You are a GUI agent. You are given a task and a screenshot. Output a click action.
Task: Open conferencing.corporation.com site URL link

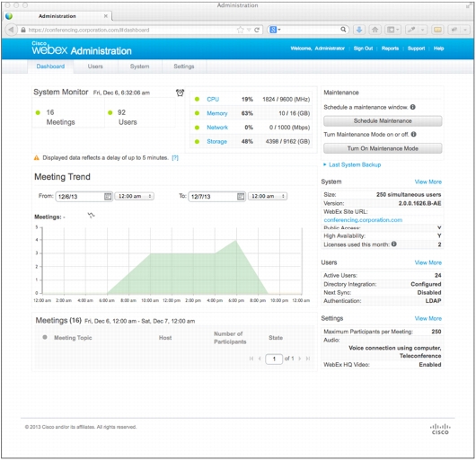coord(363,219)
